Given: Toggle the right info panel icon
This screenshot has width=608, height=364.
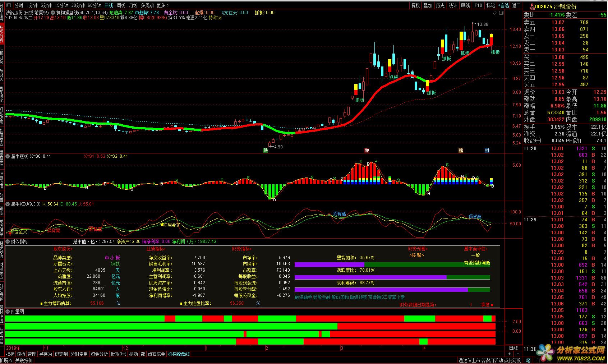Looking at the screenshot, I should coord(502,13).
